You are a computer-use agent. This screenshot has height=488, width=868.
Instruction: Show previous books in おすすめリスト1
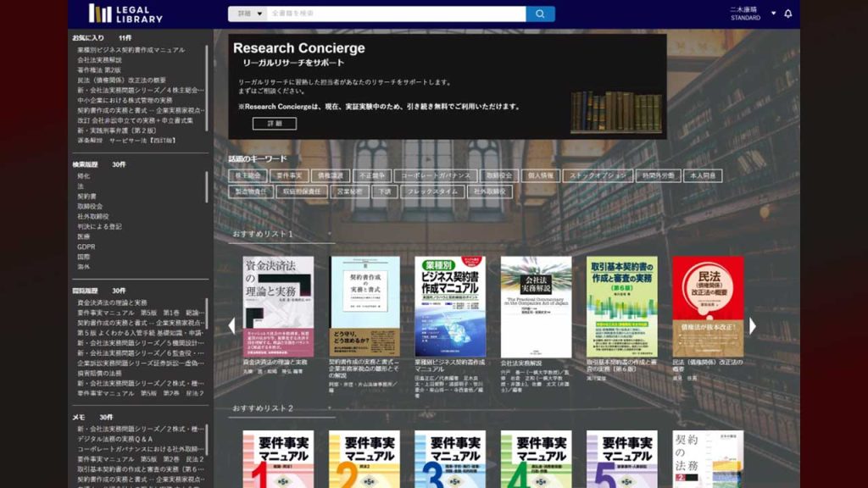(232, 326)
